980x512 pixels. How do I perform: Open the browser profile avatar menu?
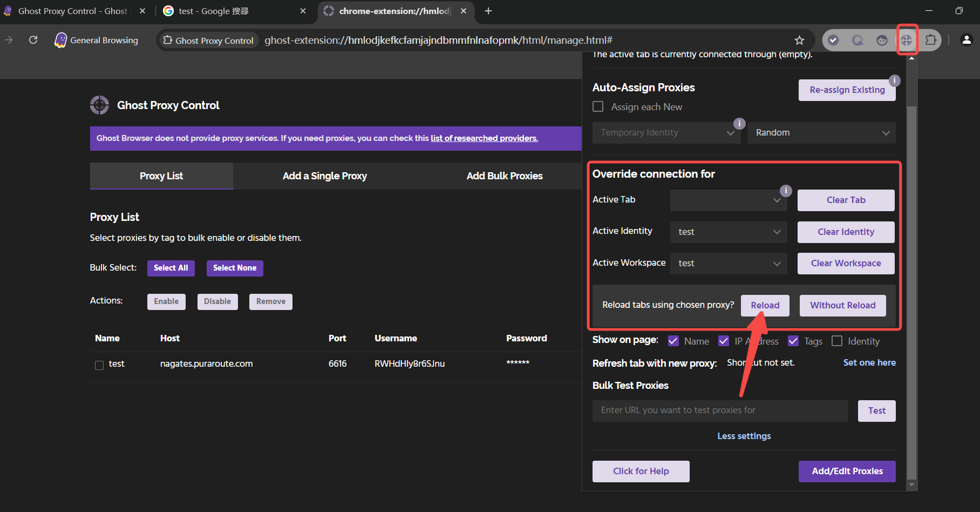(967, 40)
